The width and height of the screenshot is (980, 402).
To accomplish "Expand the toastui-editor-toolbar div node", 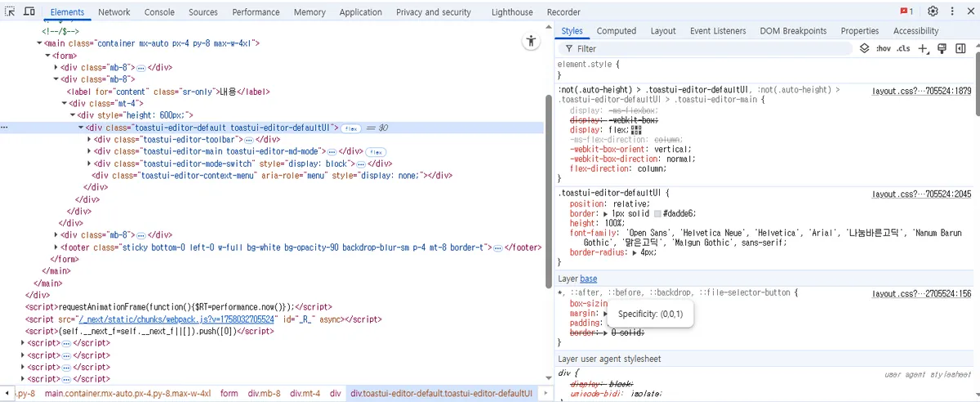I will 89,140.
